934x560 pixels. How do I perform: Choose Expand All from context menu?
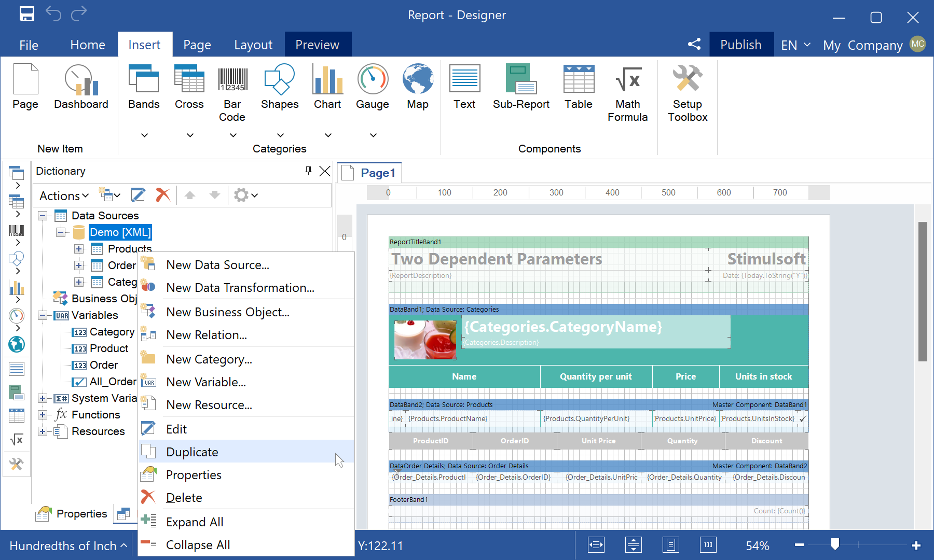(x=246, y=522)
